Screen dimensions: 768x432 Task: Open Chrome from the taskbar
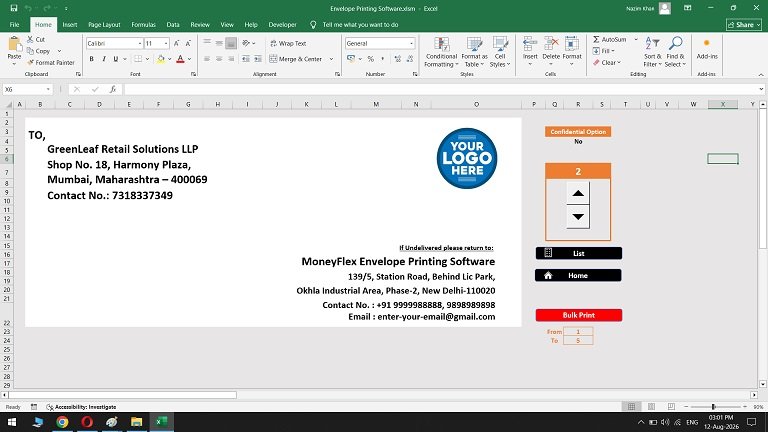coord(62,422)
